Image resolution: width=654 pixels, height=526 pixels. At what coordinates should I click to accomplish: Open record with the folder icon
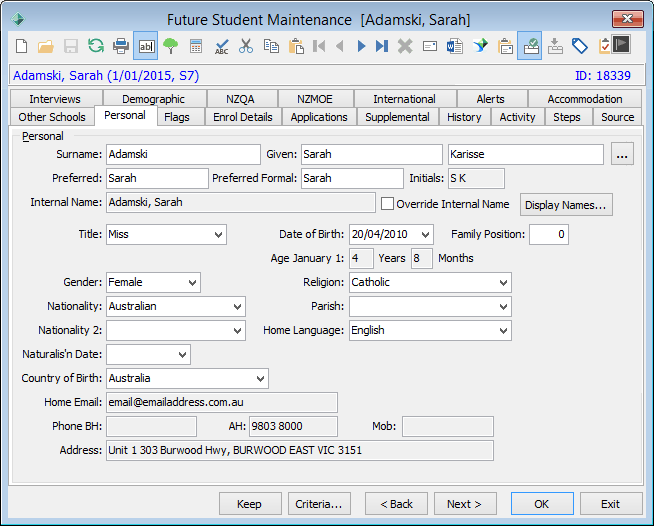pyautogui.click(x=46, y=46)
